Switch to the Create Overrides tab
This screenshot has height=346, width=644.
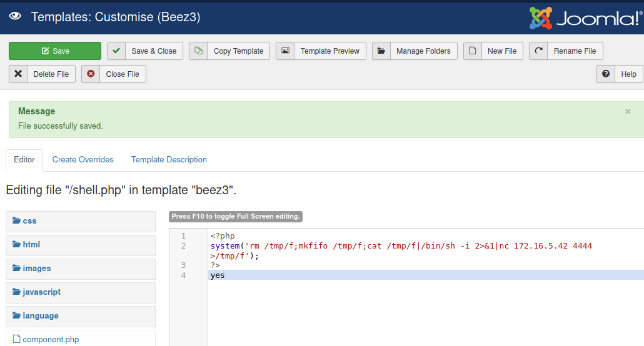pos(83,160)
